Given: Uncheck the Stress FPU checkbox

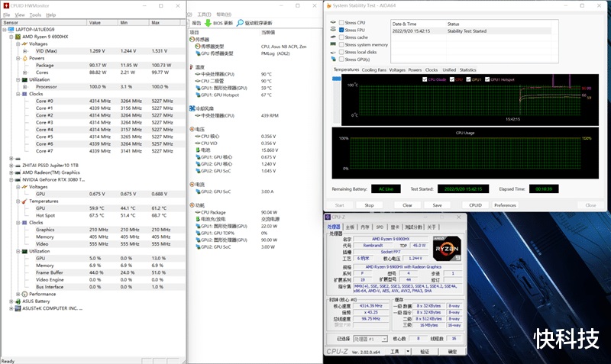Looking at the screenshot, I should 341,30.
